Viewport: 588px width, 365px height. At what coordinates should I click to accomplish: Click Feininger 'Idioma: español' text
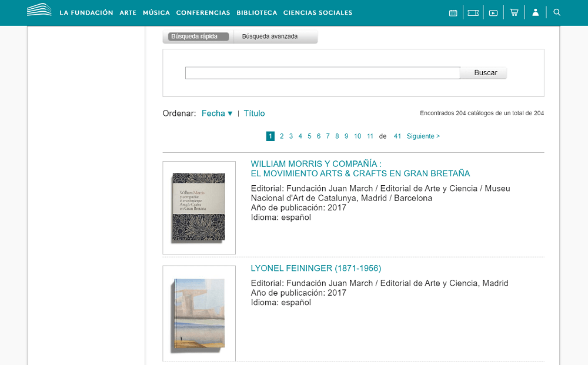(281, 303)
